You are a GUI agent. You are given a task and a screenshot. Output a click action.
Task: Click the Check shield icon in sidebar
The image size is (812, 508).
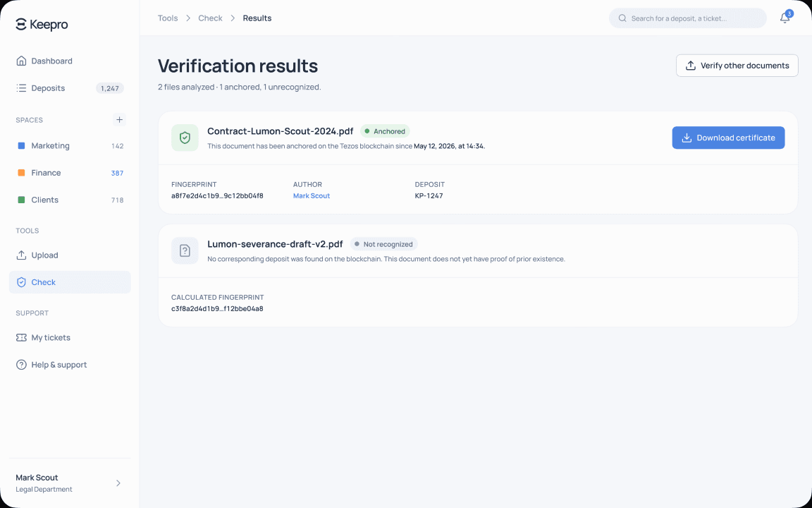pyautogui.click(x=21, y=282)
